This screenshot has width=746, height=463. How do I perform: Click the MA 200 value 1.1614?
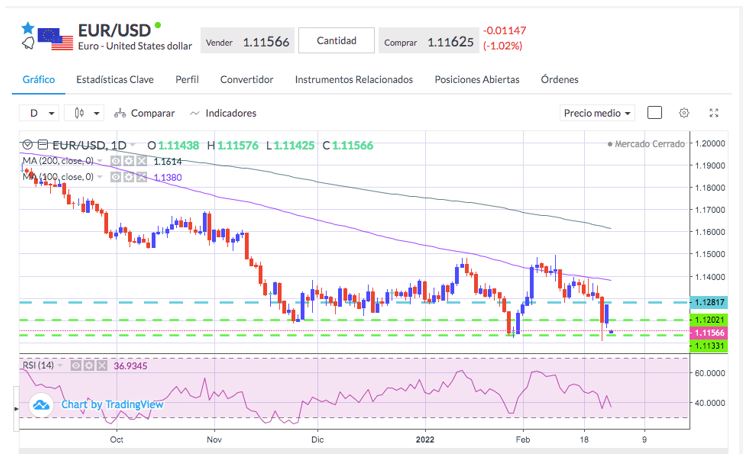click(x=167, y=162)
